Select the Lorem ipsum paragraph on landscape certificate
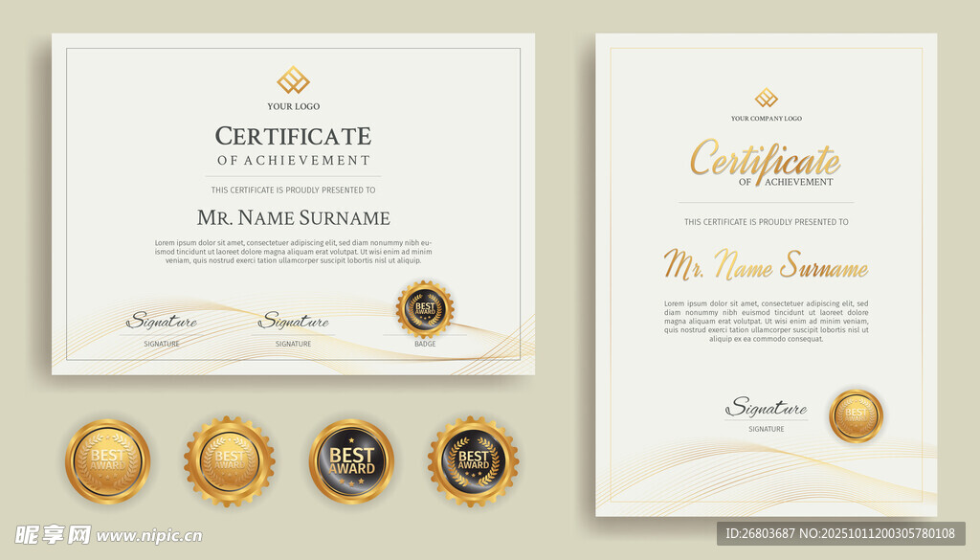The width and height of the screenshot is (980, 560). (x=293, y=252)
